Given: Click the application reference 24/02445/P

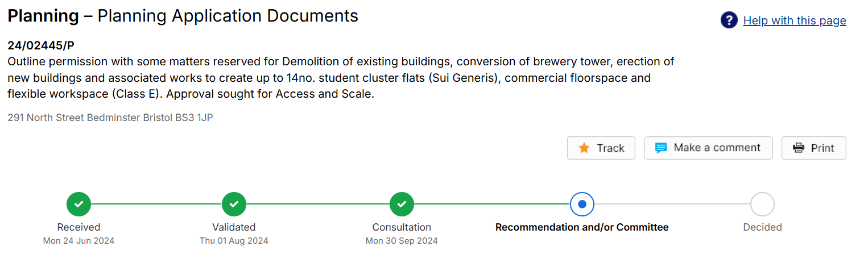Looking at the screenshot, I should 41,46.
